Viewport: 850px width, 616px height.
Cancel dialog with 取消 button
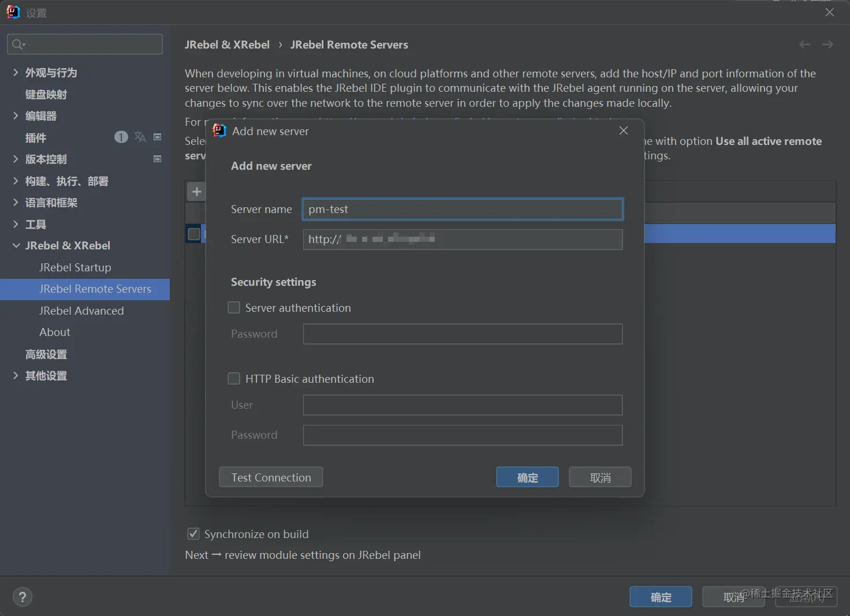pyautogui.click(x=600, y=477)
